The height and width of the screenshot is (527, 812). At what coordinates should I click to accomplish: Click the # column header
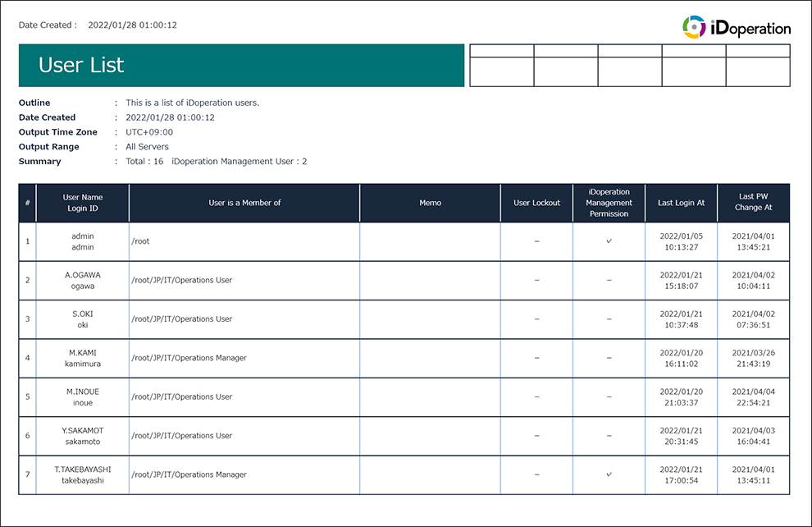[27, 203]
